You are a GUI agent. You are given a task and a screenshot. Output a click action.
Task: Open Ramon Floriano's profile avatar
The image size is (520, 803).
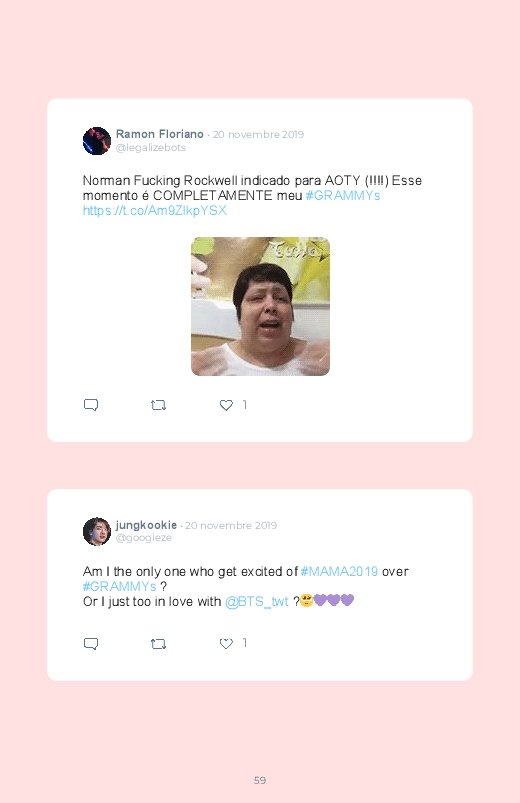pyautogui.click(x=97, y=141)
